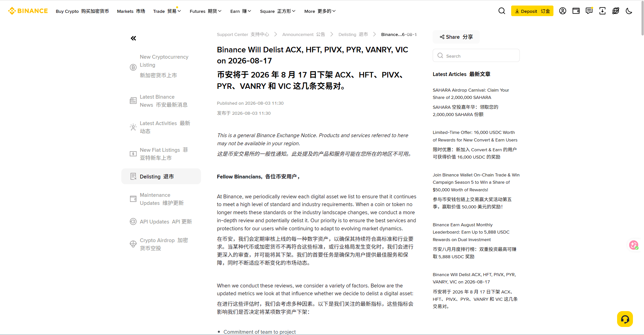Open the chat messages icon
Screen dimensions: 644x335
click(x=589, y=11)
